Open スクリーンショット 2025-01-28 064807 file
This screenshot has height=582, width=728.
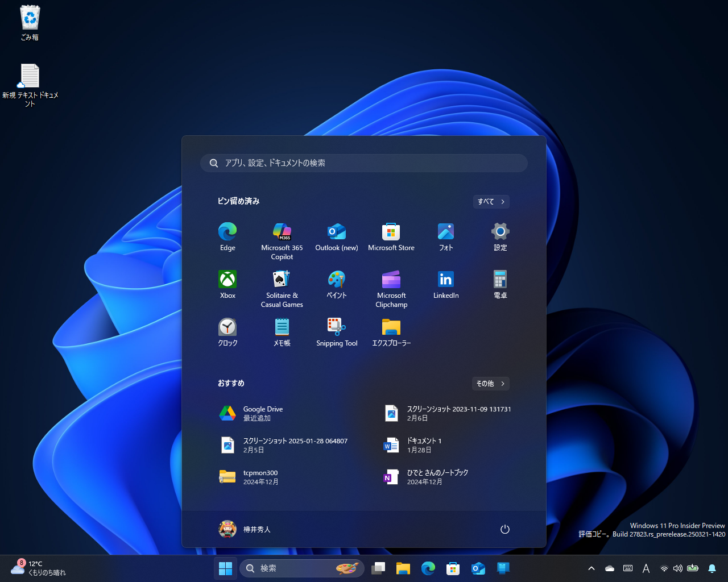pos(282,445)
